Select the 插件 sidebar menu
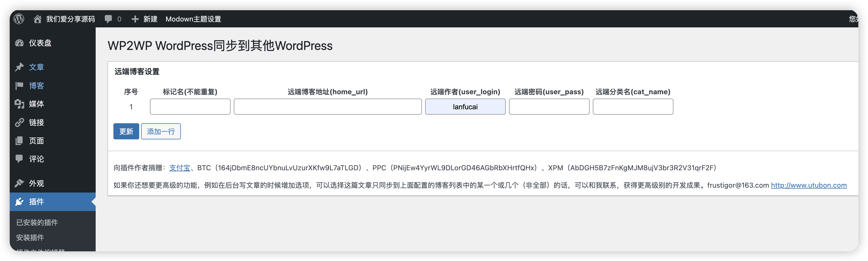The image size is (868, 261). click(x=53, y=202)
